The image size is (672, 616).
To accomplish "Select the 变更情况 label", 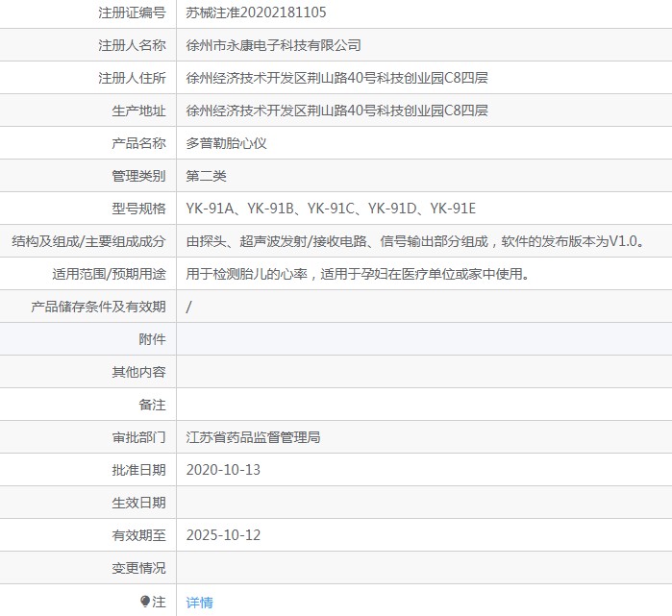I will (x=138, y=568).
